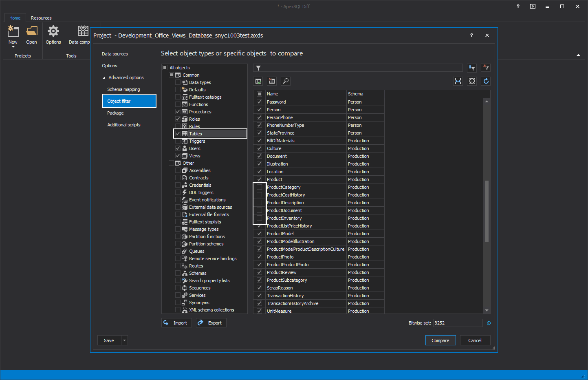Screen dimensions: 588x380
Task: Check the ProductCategory table checkbox
Action: [x=259, y=187]
